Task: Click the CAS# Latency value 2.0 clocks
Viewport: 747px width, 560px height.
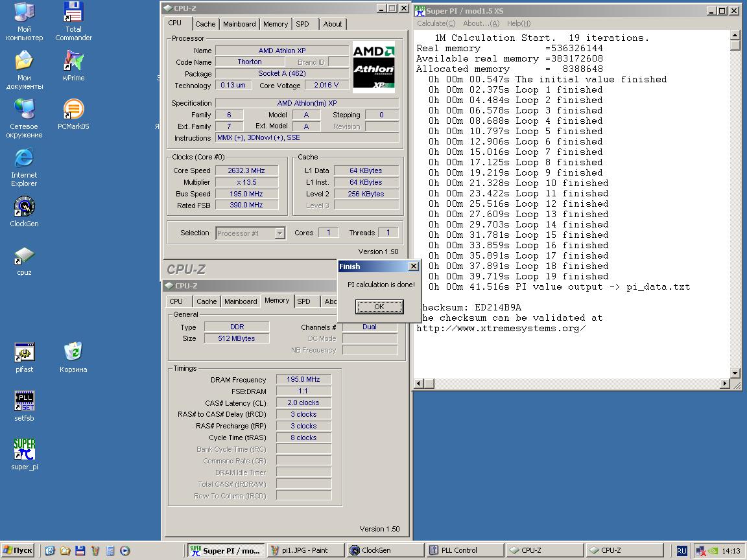Action: (303, 403)
